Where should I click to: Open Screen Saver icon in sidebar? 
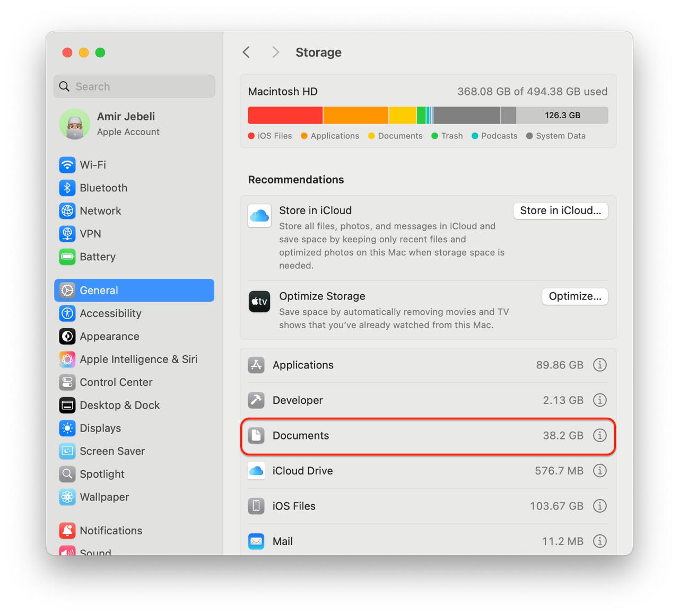click(67, 451)
